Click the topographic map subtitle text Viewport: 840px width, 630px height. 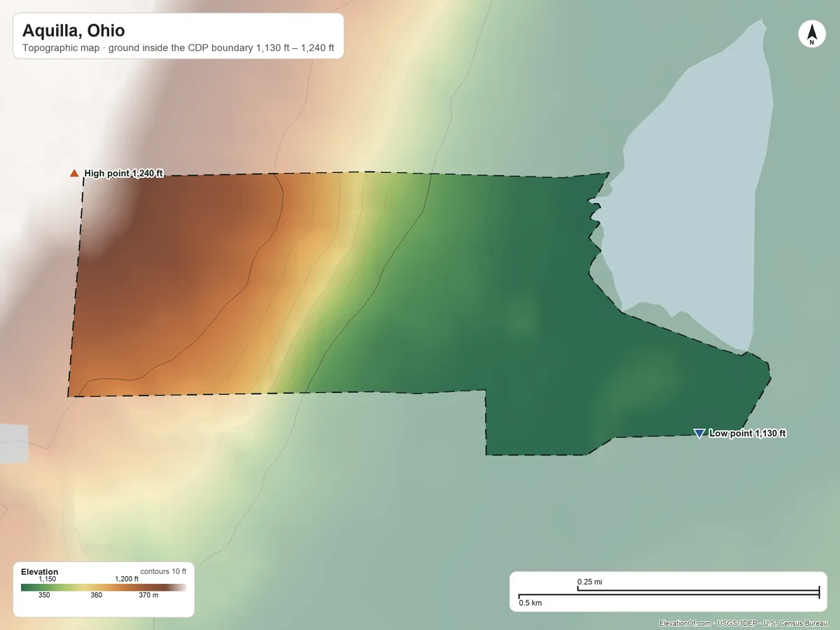click(x=178, y=49)
